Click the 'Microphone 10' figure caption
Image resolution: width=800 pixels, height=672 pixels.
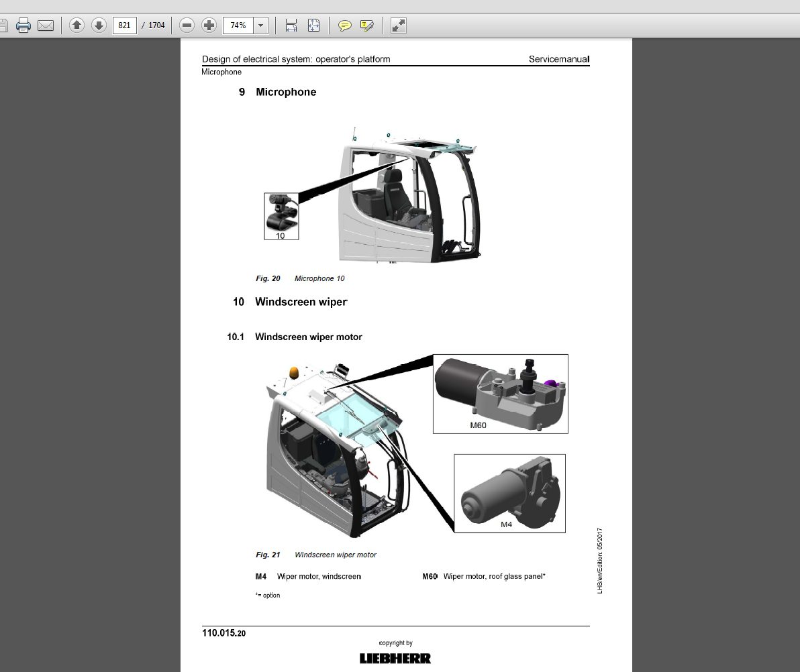[x=319, y=278]
